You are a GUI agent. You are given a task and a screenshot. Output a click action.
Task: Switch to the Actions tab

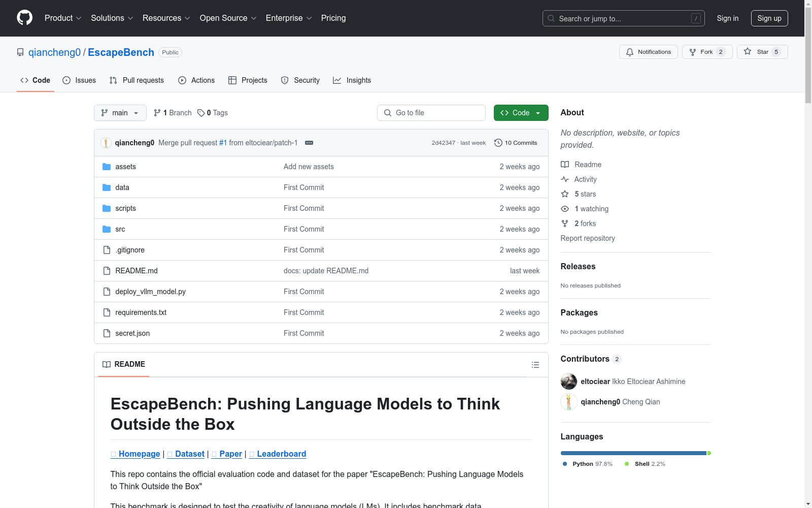(196, 80)
